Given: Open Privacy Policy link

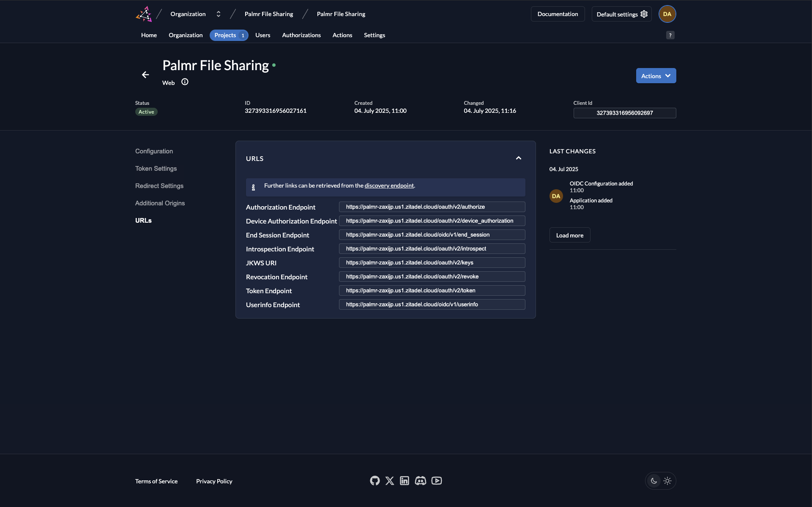Looking at the screenshot, I should (214, 481).
